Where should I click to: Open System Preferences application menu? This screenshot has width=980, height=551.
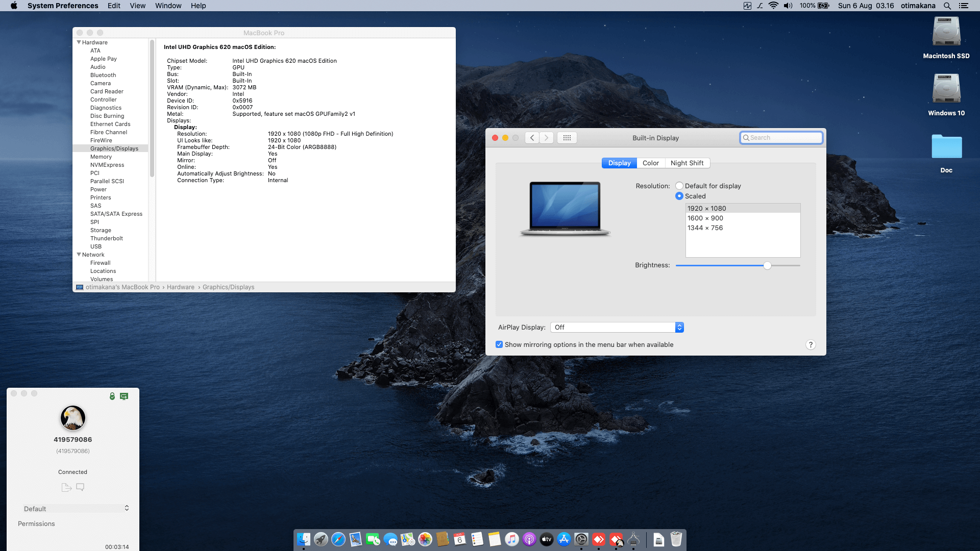pos(63,6)
